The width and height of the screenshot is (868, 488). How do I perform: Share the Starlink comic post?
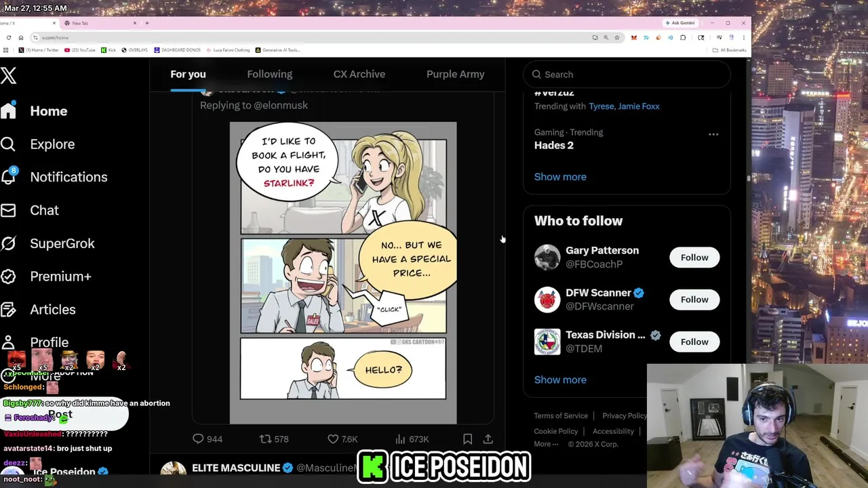point(488,439)
